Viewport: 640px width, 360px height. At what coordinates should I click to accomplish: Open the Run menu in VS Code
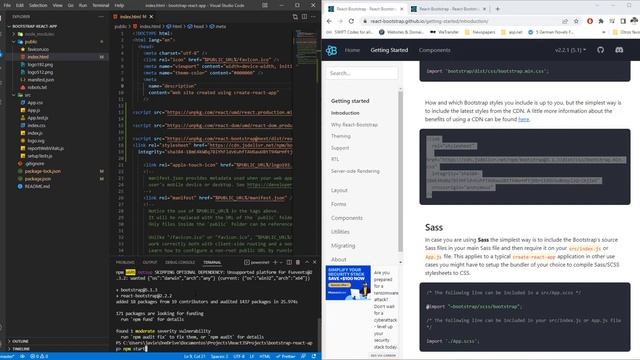[83, 5]
